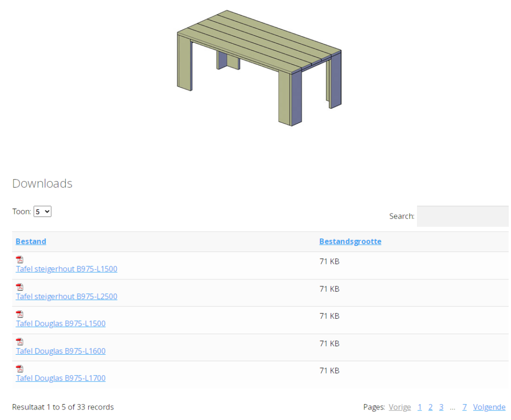The height and width of the screenshot is (420, 511).
Task: Click the PDF icon beside Tafel steigerhout B975-L1500
Action: [19, 259]
